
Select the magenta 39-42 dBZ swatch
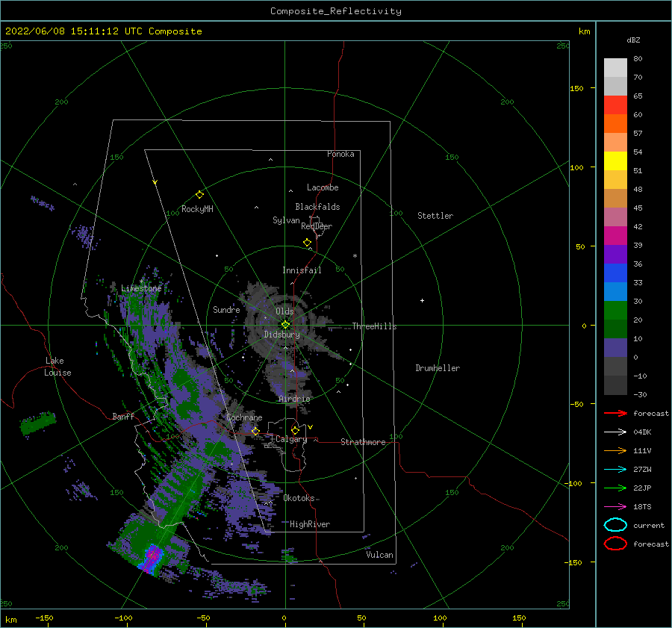pyautogui.click(x=615, y=236)
